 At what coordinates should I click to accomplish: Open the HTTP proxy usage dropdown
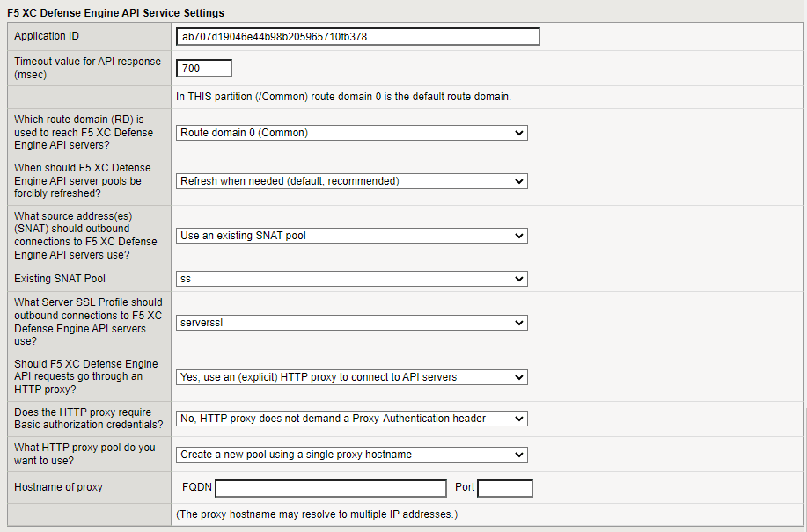coord(351,376)
